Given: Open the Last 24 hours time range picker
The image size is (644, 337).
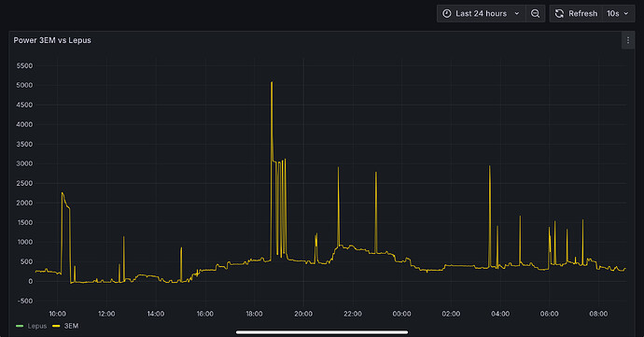Looking at the screenshot, I should [x=481, y=14].
